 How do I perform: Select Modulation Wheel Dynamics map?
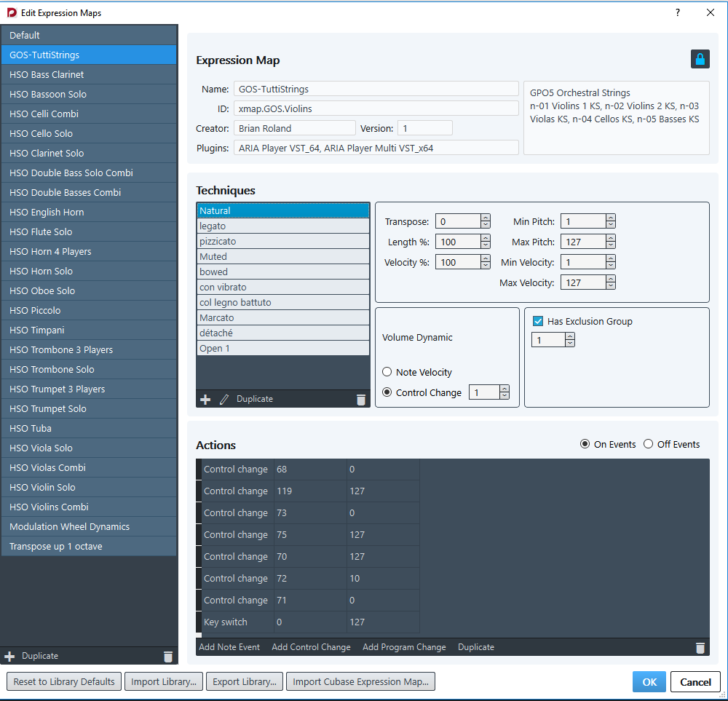[x=89, y=526]
